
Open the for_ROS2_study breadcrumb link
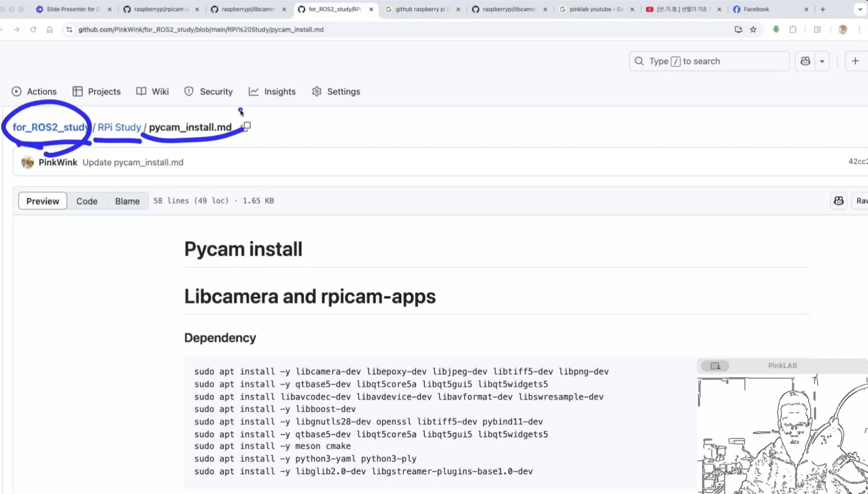pos(50,127)
